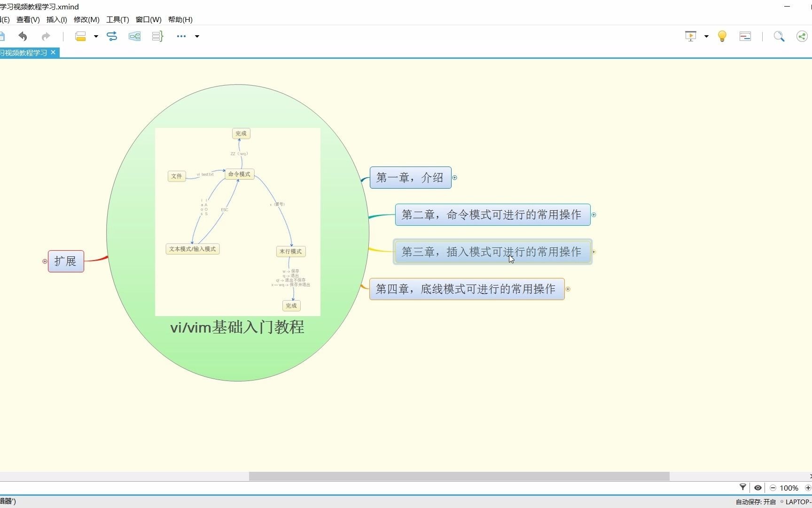Select the 第四章 底线模式 topic
This screenshot has height=508, width=812.
pos(467,289)
